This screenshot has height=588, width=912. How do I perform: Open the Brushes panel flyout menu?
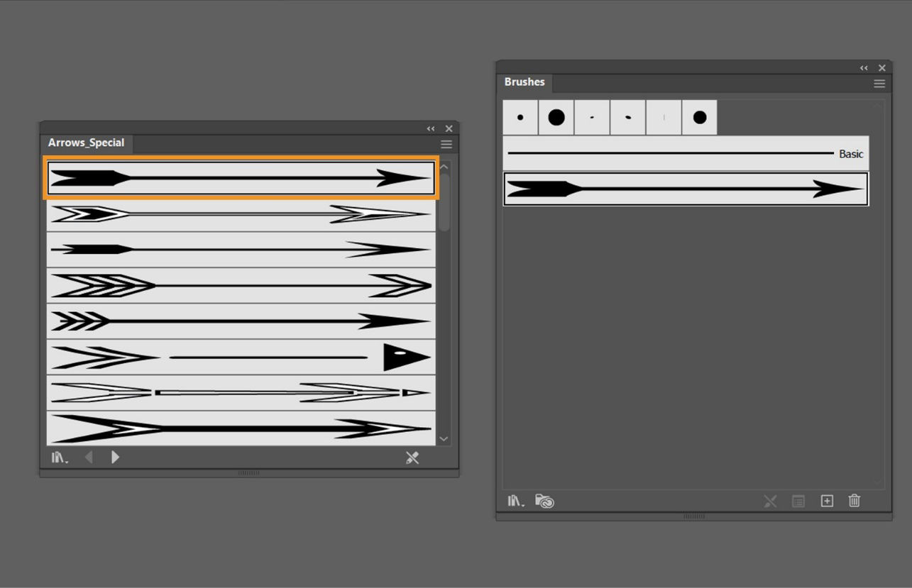[x=879, y=83]
